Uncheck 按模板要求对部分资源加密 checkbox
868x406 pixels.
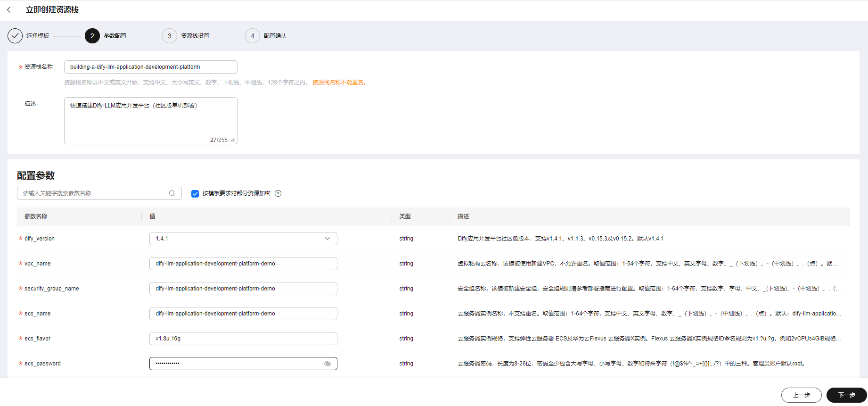coord(195,193)
